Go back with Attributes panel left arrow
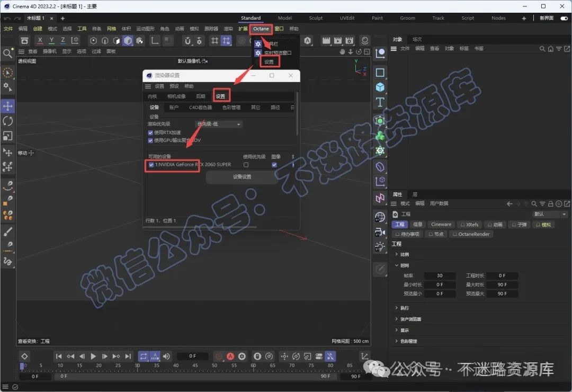 510,203
